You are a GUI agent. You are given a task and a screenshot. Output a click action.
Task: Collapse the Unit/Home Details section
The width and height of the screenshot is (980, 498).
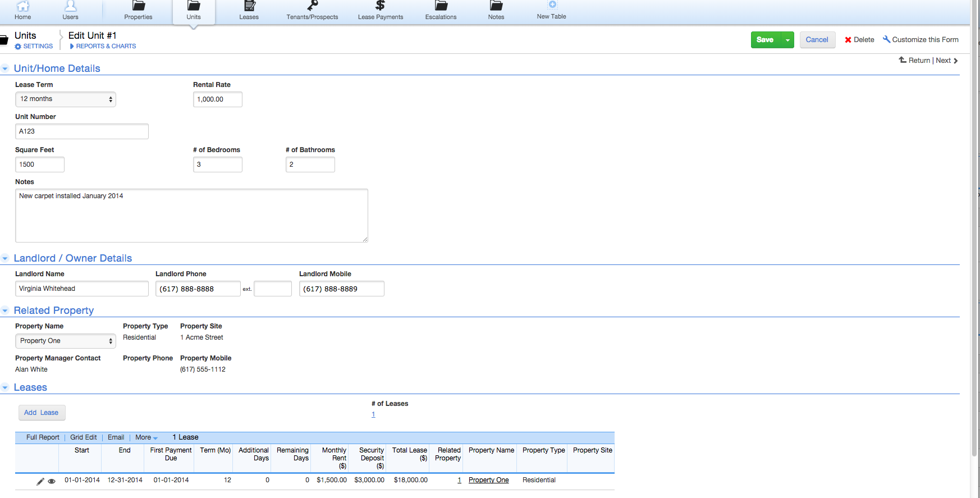(5, 68)
